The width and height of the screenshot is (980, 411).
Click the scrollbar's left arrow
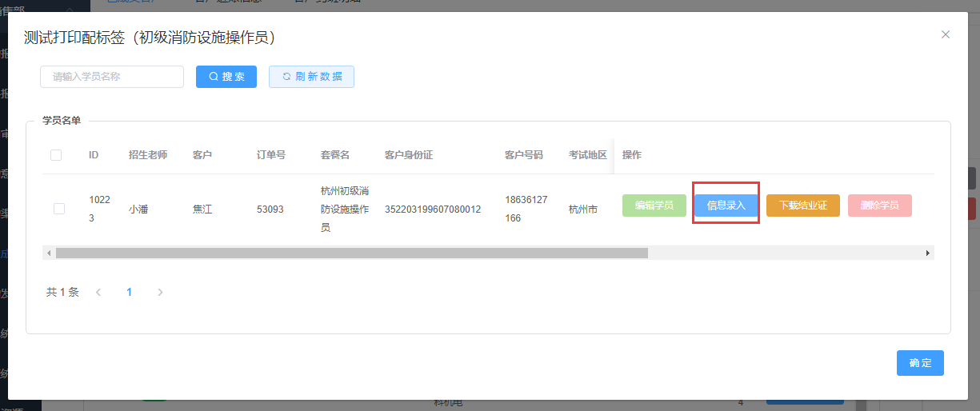coord(49,253)
